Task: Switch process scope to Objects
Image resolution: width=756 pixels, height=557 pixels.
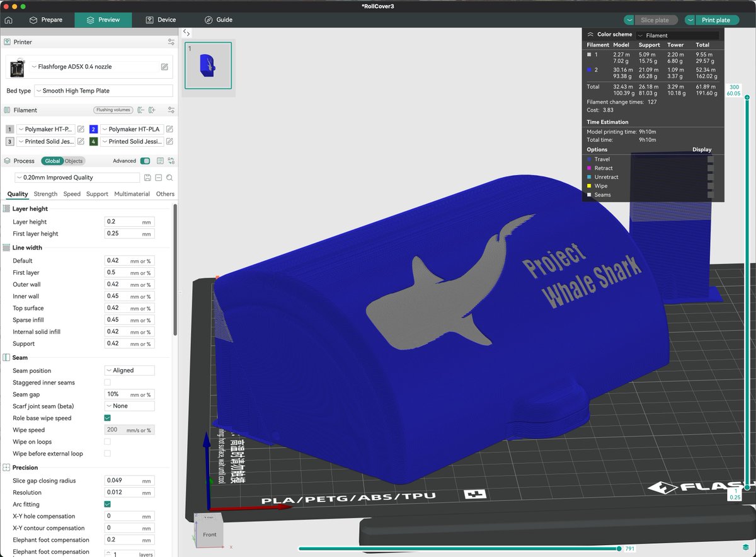Action: [x=74, y=161]
